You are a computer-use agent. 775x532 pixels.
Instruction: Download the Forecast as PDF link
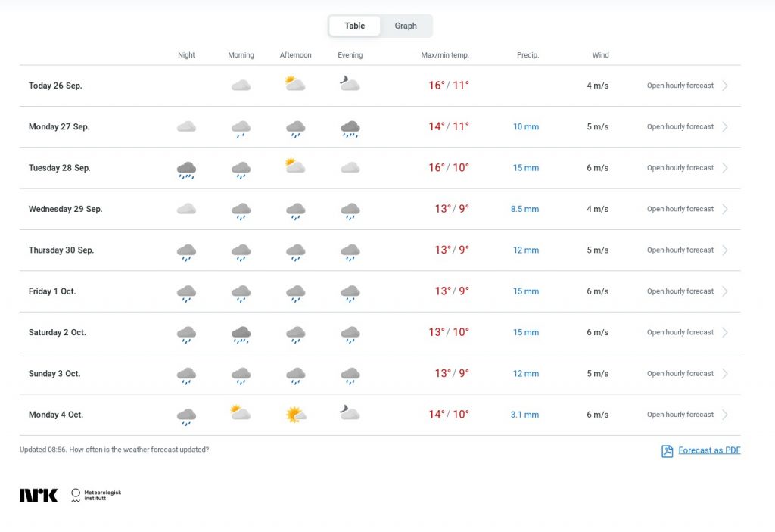pyautogui.click(x=709, y=450)
